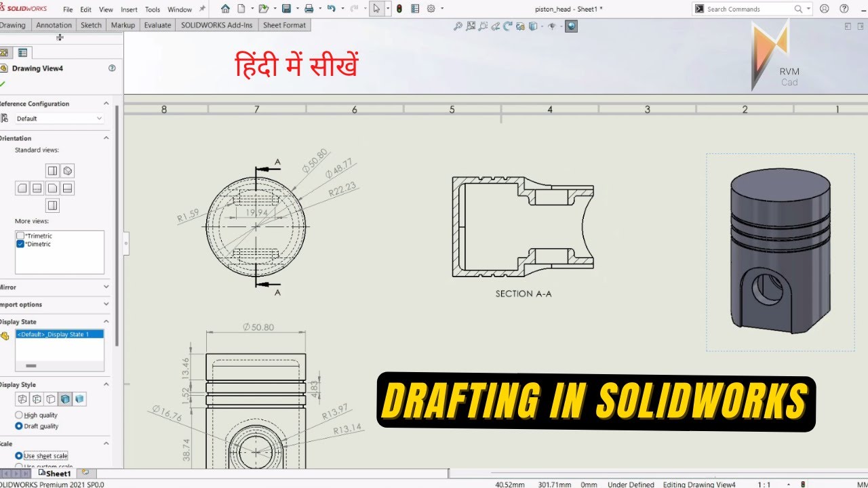This screenshot has width=868, height=488.
Task: Click the SECTION A-A view label
Action: pyautogui.click(x=524, y=293)
